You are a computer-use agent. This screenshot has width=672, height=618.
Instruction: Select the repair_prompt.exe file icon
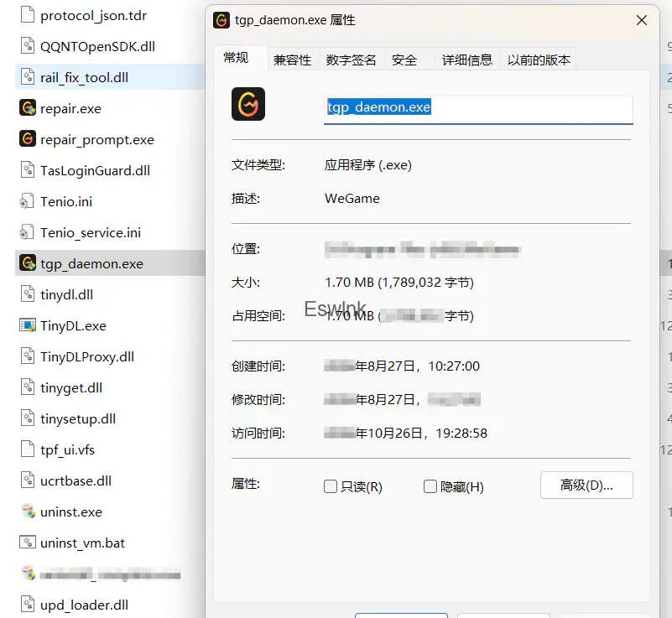pyautogui.click(x=27, y=139)
